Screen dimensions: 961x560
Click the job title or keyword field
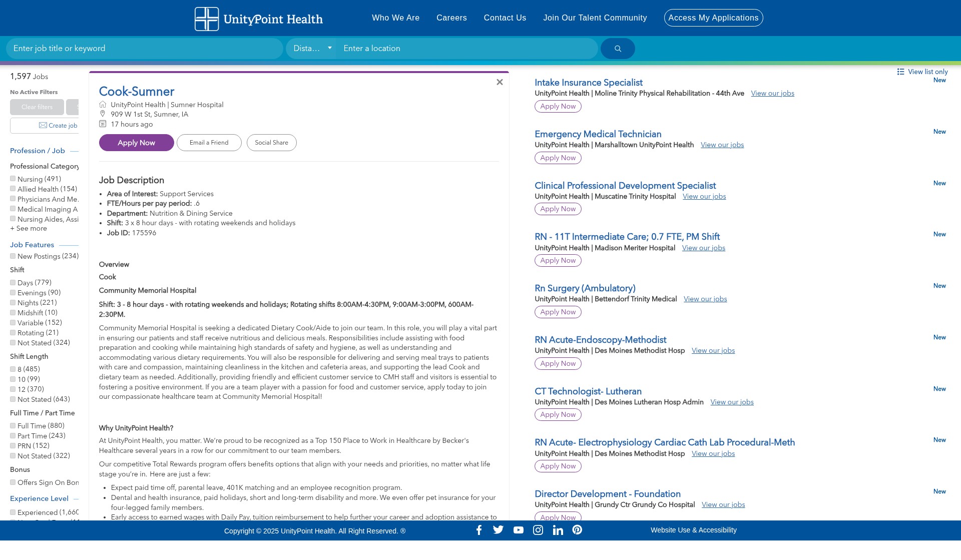[145, 49]
